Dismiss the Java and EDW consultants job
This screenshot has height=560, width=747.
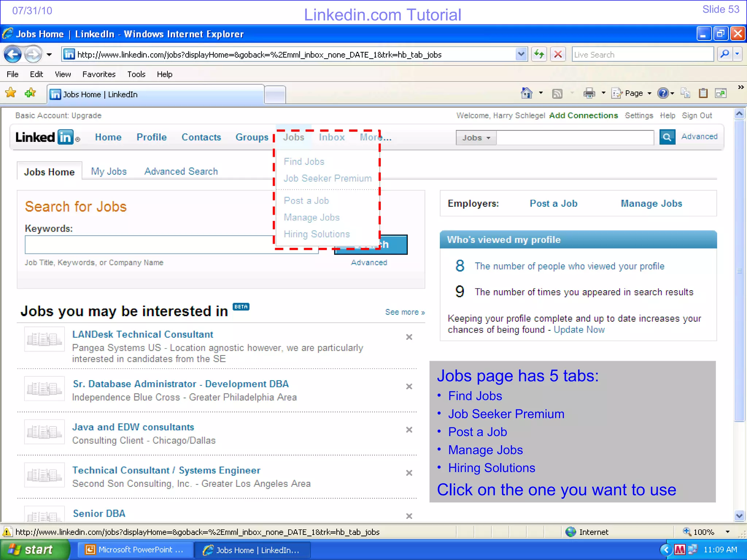click(409, 430)
